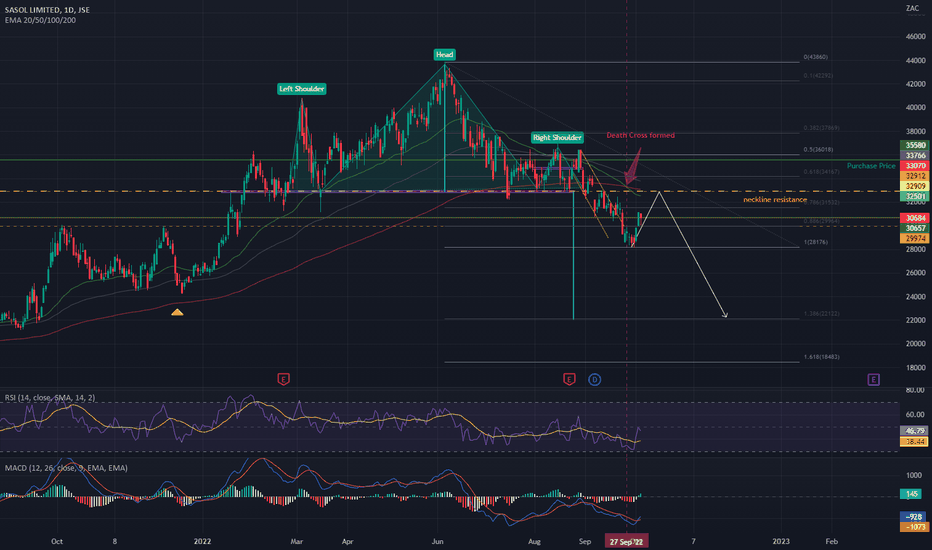Click the 32501 green price tag
The image size is (932, 550).
click(x=915, y=196)
